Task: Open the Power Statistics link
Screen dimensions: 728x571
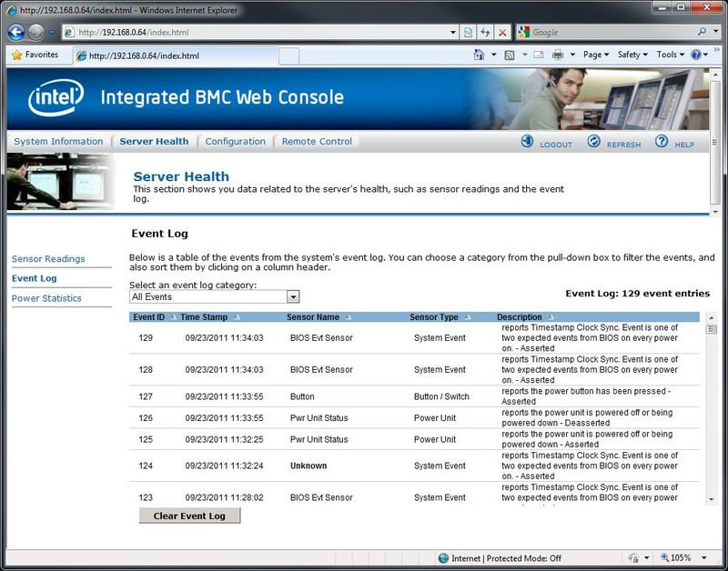Action: (46, 298)
